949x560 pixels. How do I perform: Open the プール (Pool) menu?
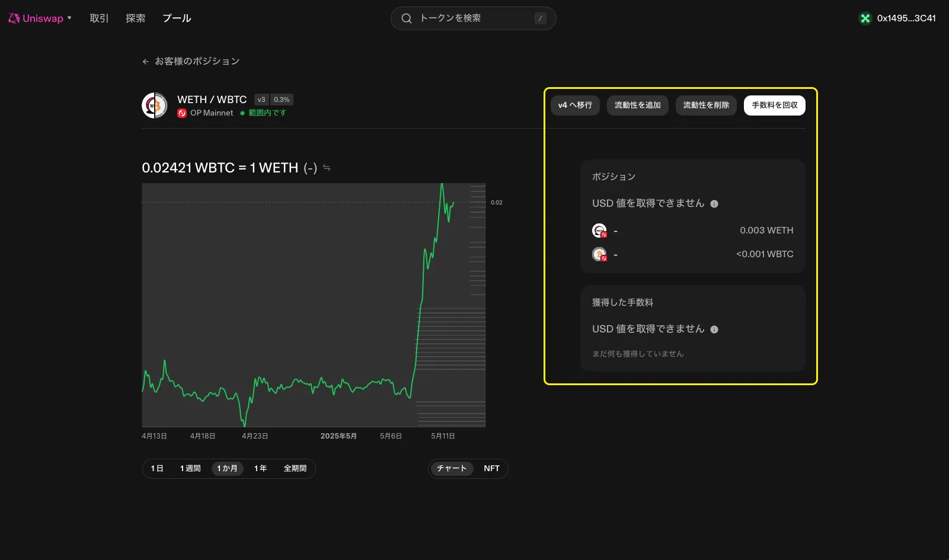point(177,18)
